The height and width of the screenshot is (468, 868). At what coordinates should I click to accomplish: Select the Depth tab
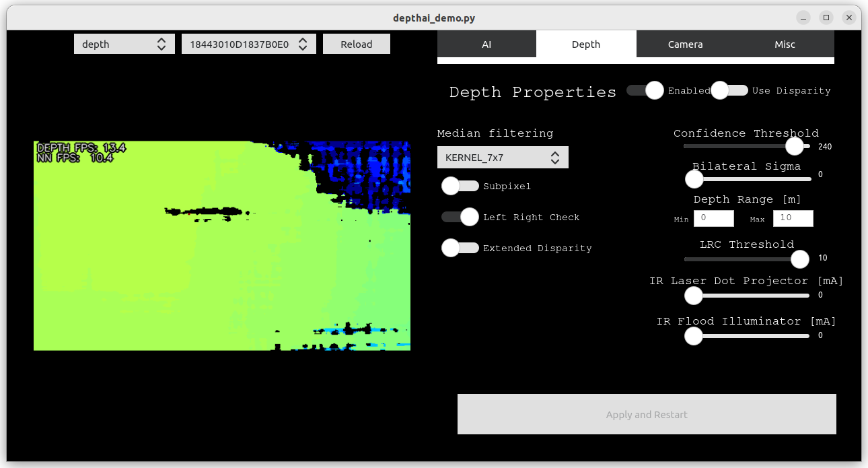[x=585, y=44]
